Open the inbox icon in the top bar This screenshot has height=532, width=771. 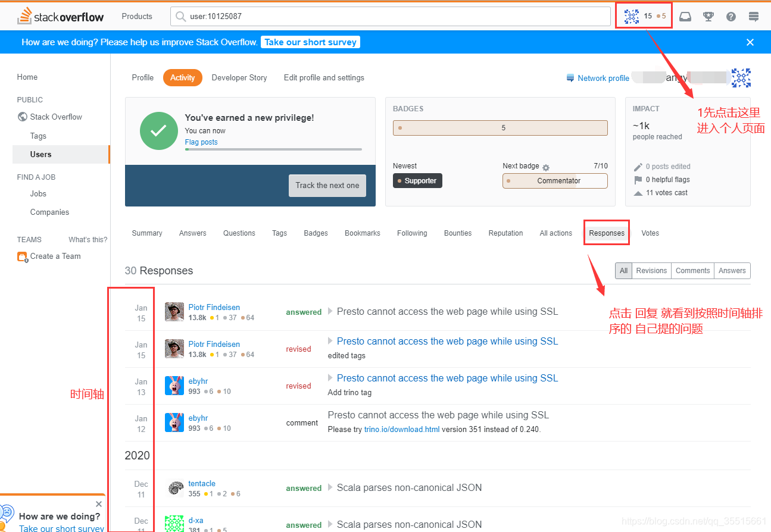pos(685,17)
